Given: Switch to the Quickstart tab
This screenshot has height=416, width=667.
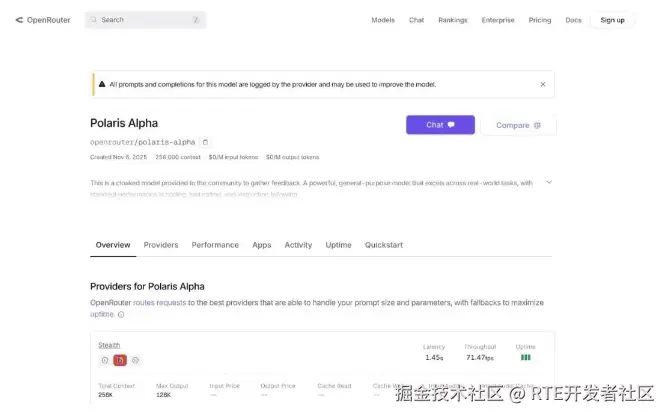Looking at the screenshot, I should click(383, 245).
